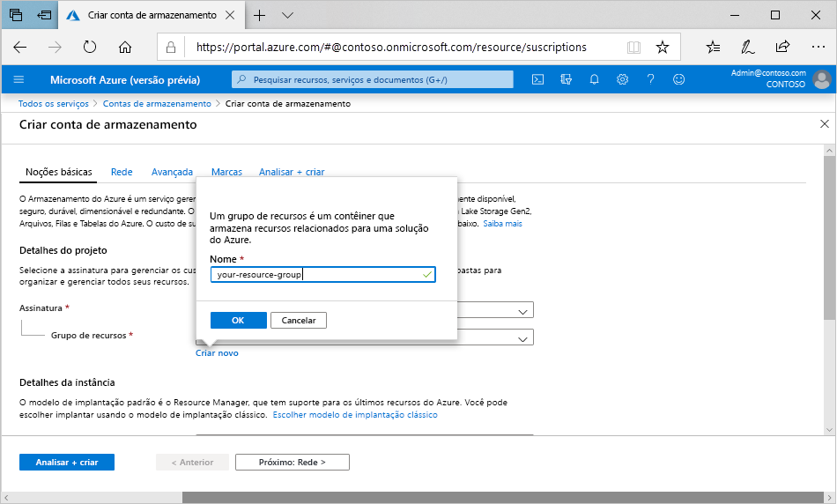837x504 pixels.
Task: Open the Saiba mais link
Action: click(502, 224)
